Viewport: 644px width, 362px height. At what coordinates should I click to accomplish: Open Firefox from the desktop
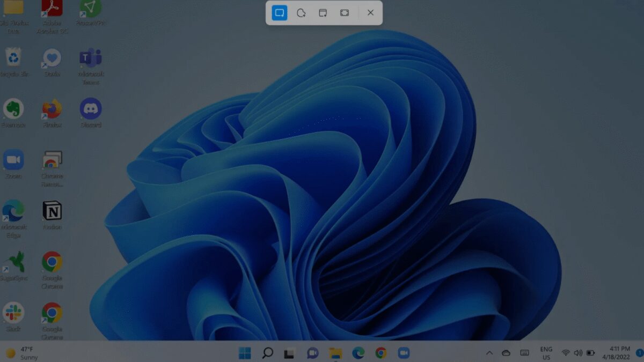click(x=52, y=109)
